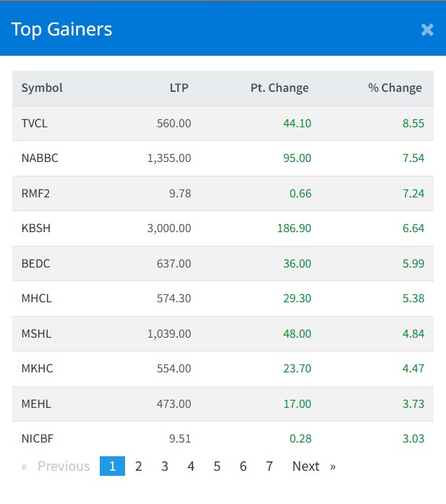Select the BEDC row
Image resolution: width=446 pixels, height=504 pixels.
point(36,263)
